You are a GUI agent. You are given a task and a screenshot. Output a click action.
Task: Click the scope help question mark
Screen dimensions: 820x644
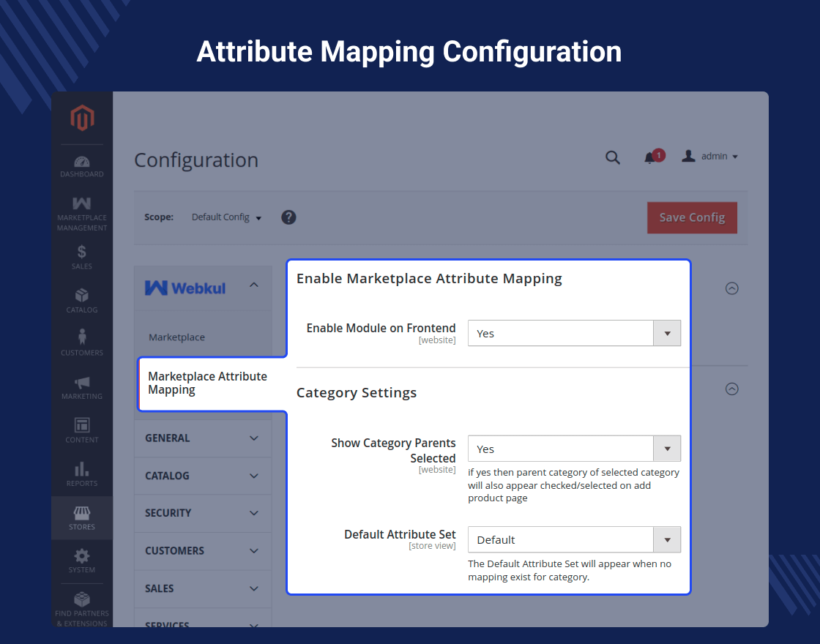point(288,217)
